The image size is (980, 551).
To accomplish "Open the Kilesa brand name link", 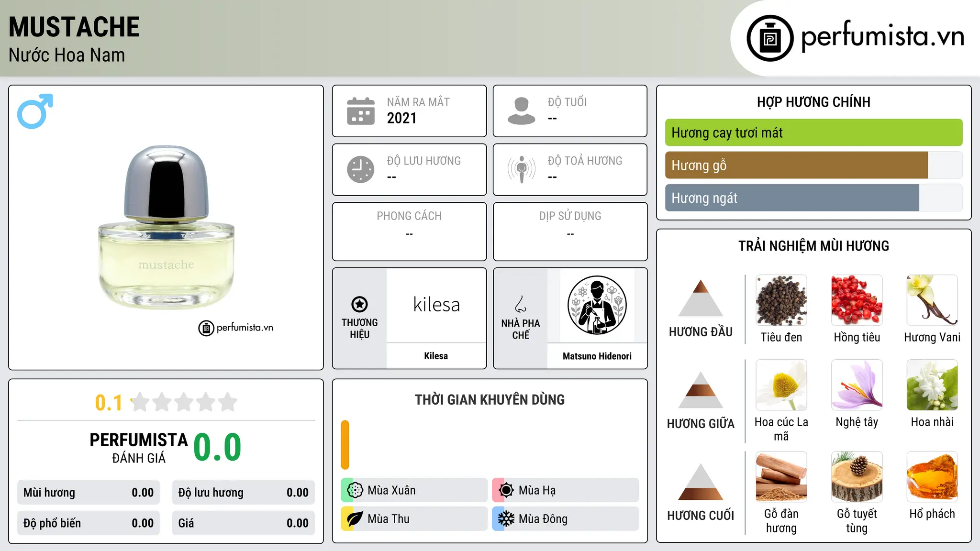I will (436, 356).
